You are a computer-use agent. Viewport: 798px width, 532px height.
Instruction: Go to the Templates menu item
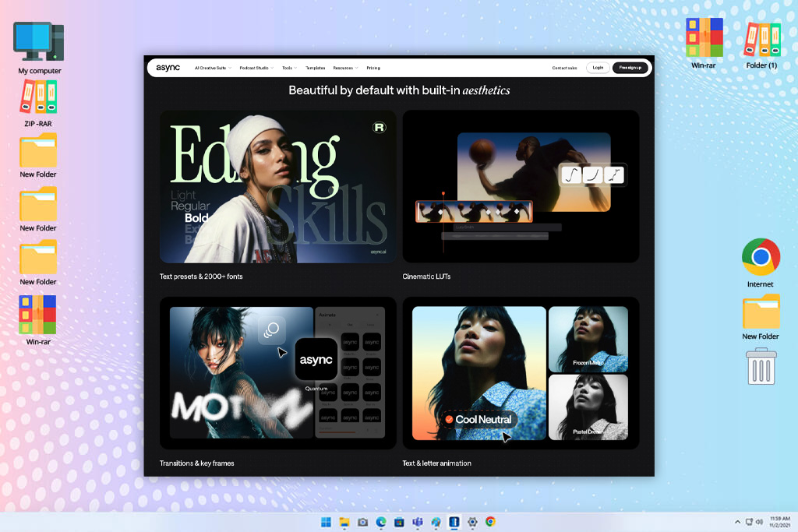click(x=316, y=68)
